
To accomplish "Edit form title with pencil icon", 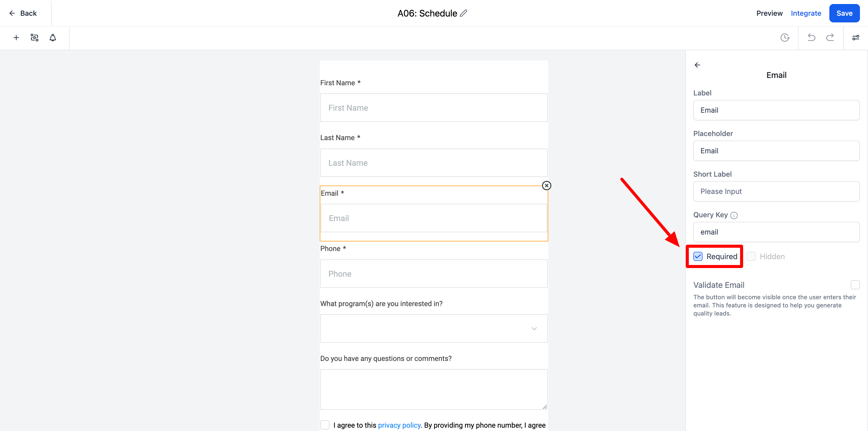I will 464,13.
